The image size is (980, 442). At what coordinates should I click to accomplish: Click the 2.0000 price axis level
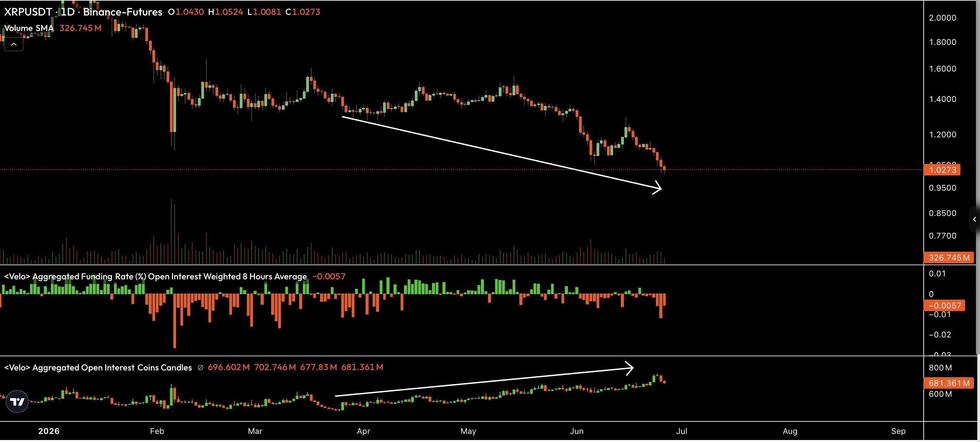pyautogui.click(x=942, y=18)
